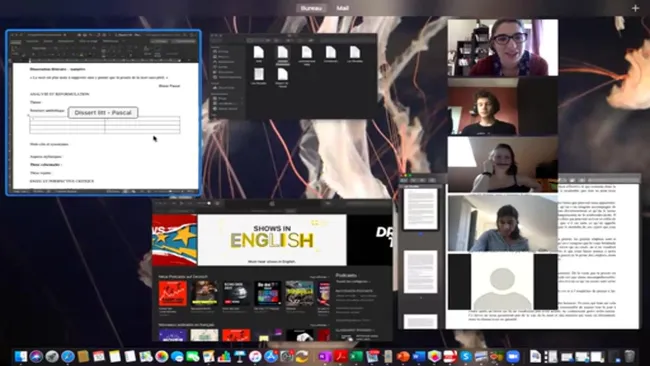The height and width of the screenshot is (366, 650).
Task: Switch to the Bureau desktop space
Action: pos(311,8)
